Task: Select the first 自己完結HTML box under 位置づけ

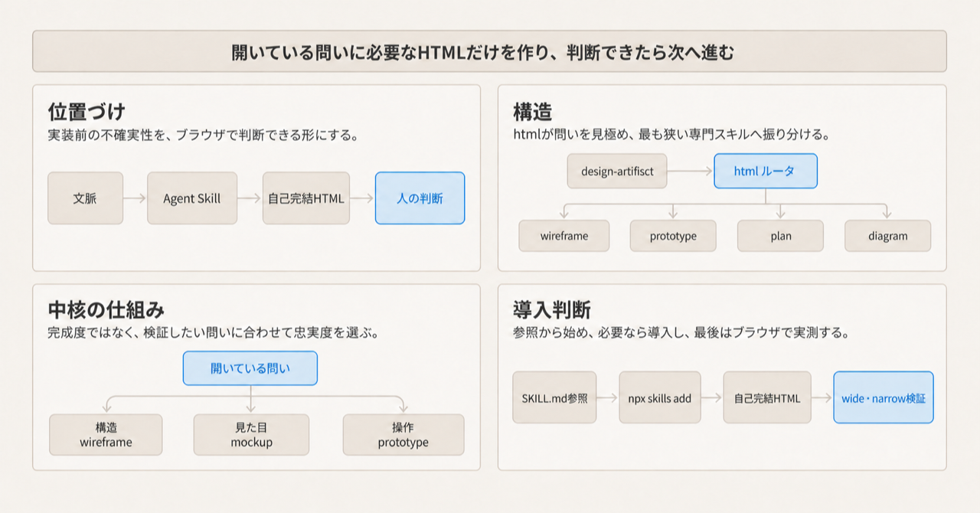Action: click(x=306, y=198)
